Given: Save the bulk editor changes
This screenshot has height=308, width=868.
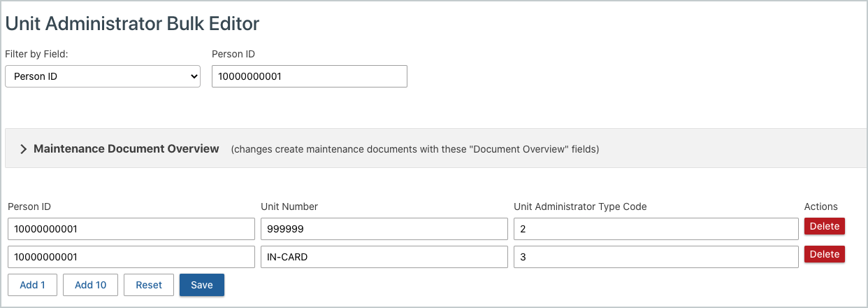Looking at the screenshot, I should (201, 285).
